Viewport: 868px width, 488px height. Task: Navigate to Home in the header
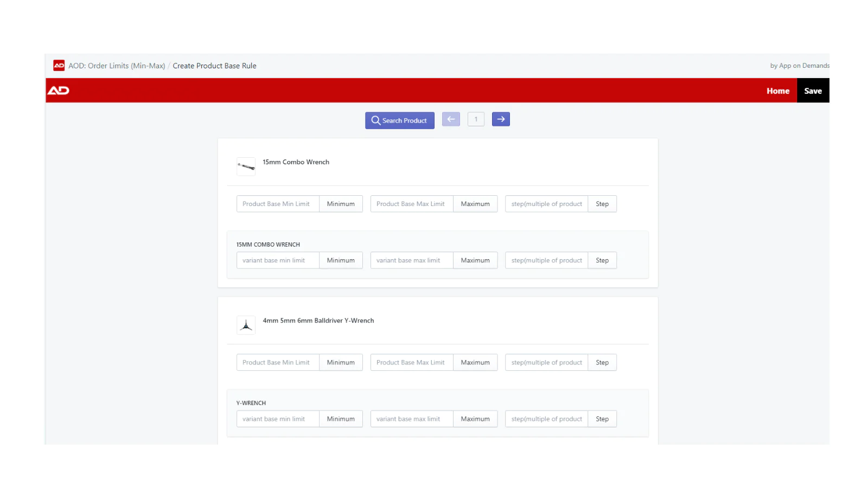click(777, 91)
